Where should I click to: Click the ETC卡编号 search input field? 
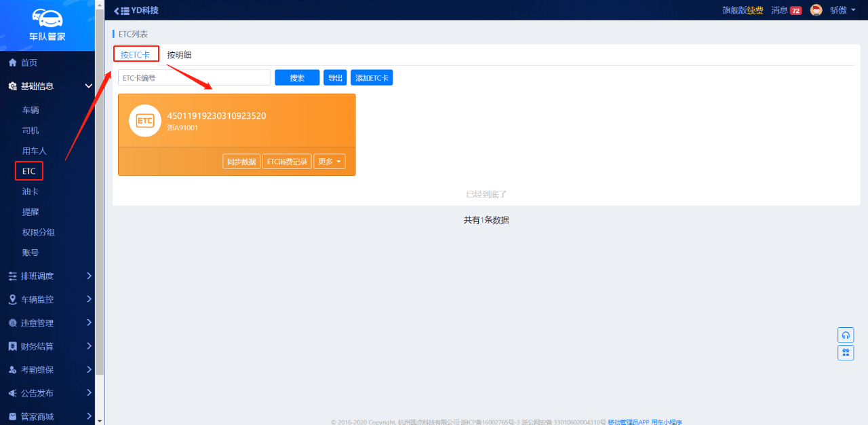tap(194, 78)
